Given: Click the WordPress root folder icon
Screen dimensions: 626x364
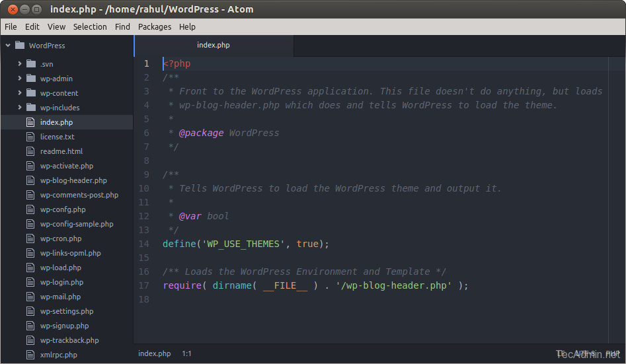Looking at the screenshot, I should (20, 45).
